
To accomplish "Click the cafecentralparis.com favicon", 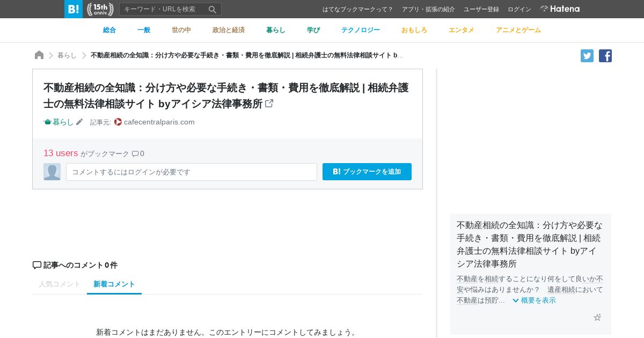I will pos(118,122).
